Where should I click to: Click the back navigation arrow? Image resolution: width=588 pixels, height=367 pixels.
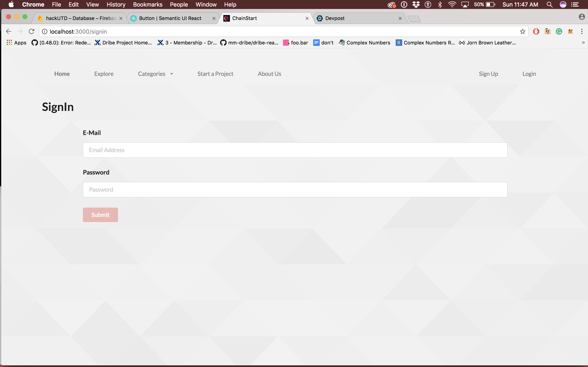(9, 32)
